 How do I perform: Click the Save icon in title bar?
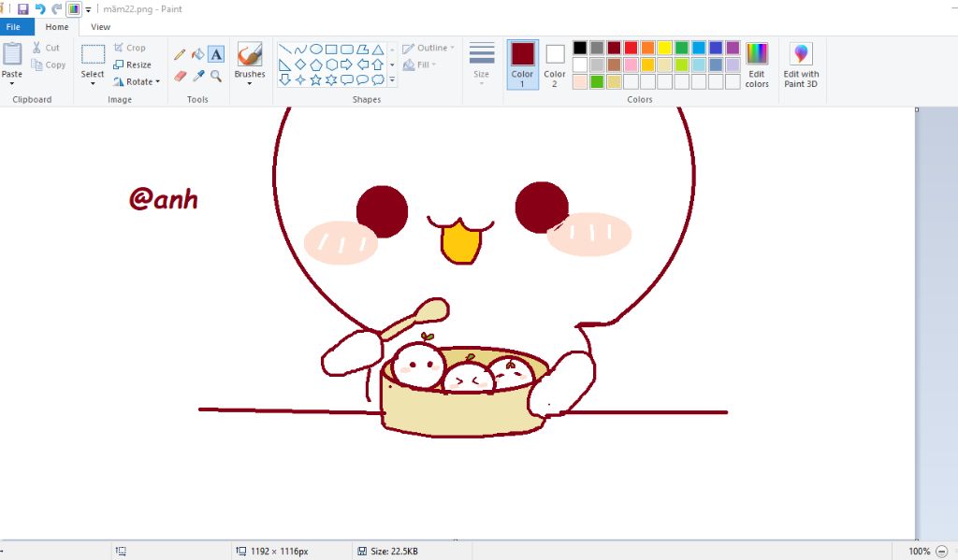23,9
